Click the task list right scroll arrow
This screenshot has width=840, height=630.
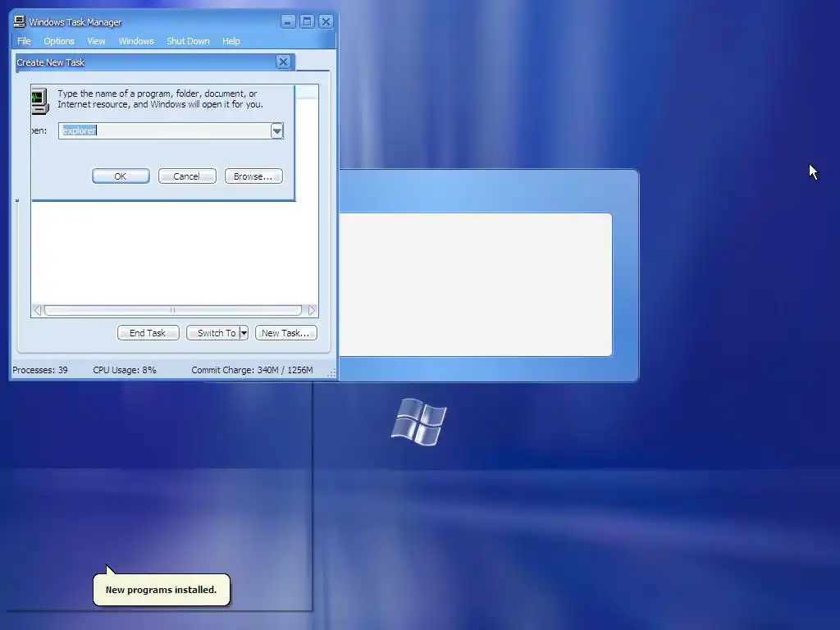point(312,310)
